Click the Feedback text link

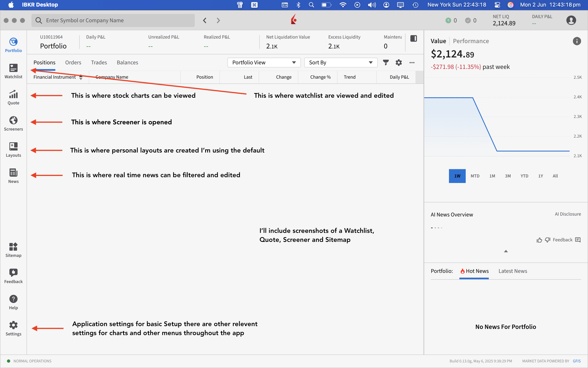pos(562,240)
